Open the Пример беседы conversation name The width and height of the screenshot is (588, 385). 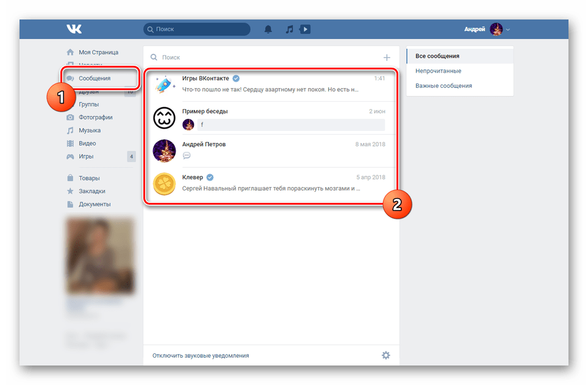(205, 111)
